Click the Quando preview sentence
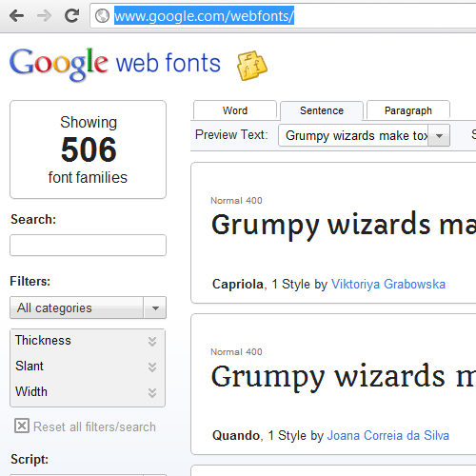This screenshot has height=476, width=476. 344,377
